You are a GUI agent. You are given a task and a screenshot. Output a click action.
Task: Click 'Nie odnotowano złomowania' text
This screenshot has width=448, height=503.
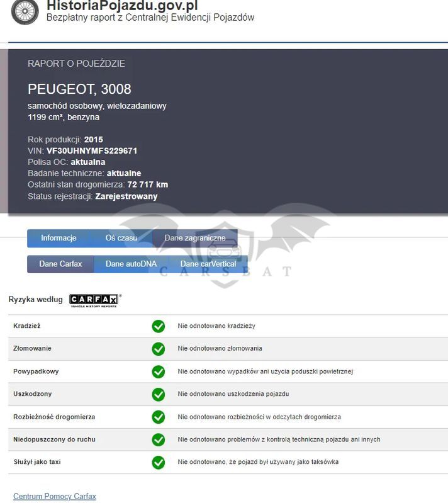(x=220, y=348)
